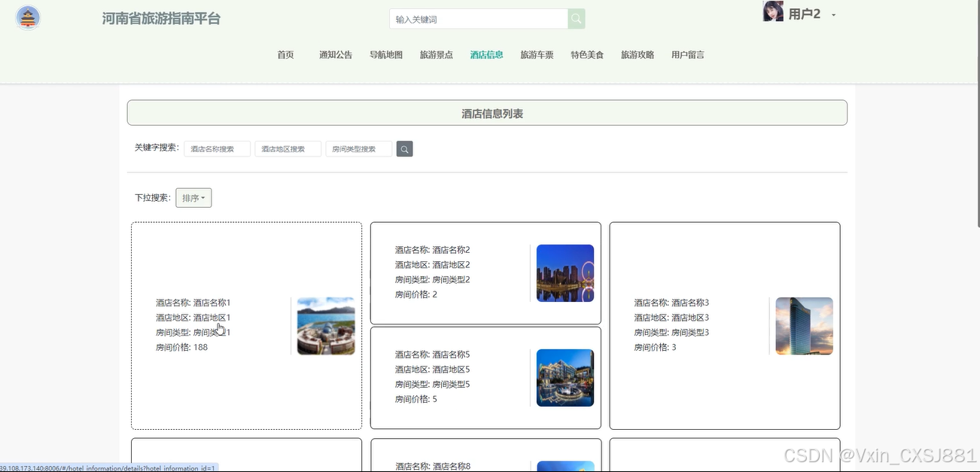Open the 酒店名称1 thumbnail image
The width and height of the screenshot is (980, 472).
click(x=326, y=326)
